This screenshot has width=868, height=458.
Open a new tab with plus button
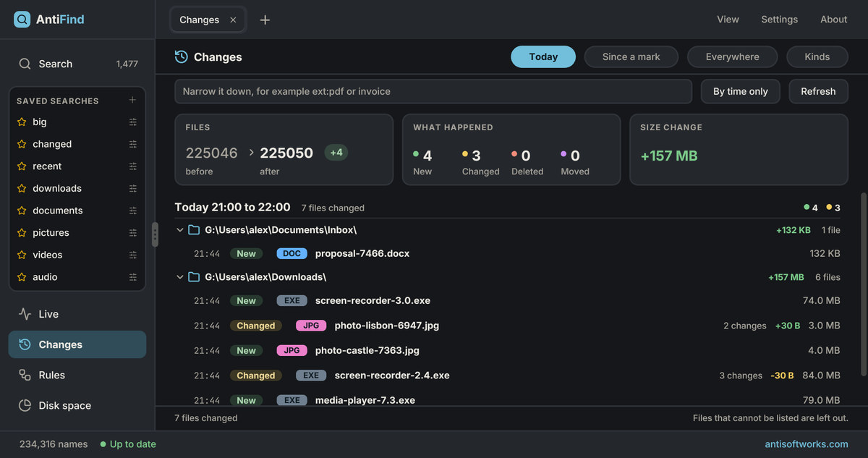pos(265,20)
